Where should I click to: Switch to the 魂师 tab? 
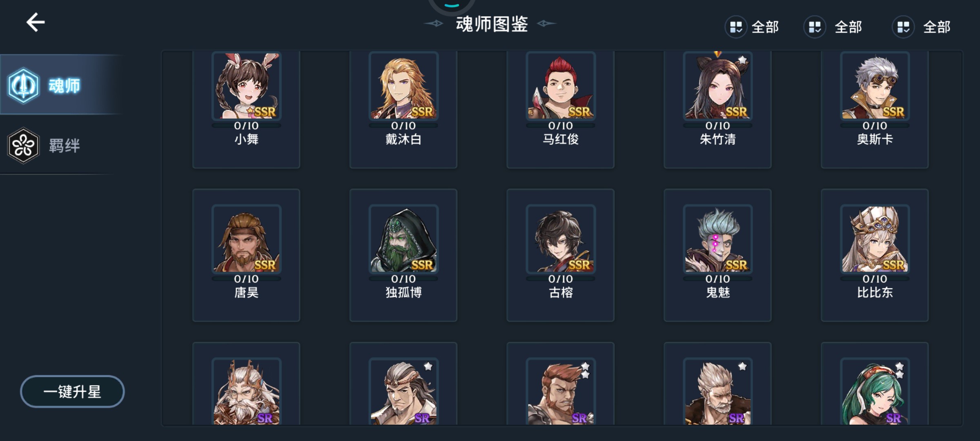[61, 85]
